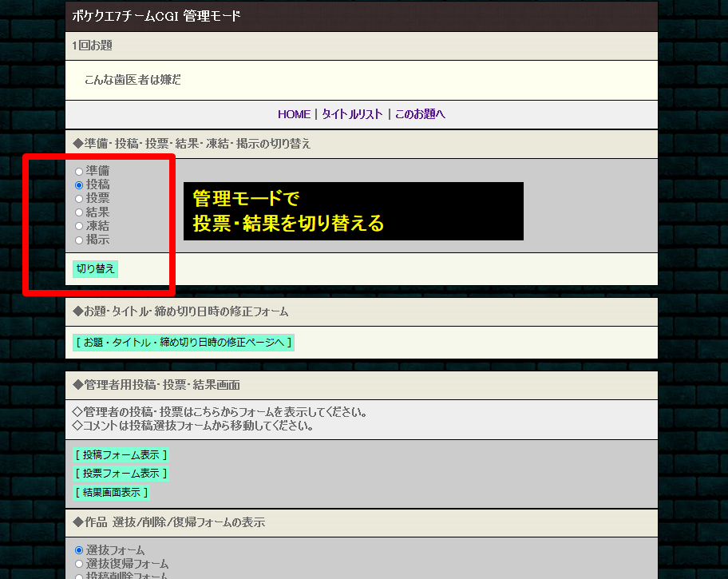Select the 選抜復帰フォーム radio button

pos(79,564)
